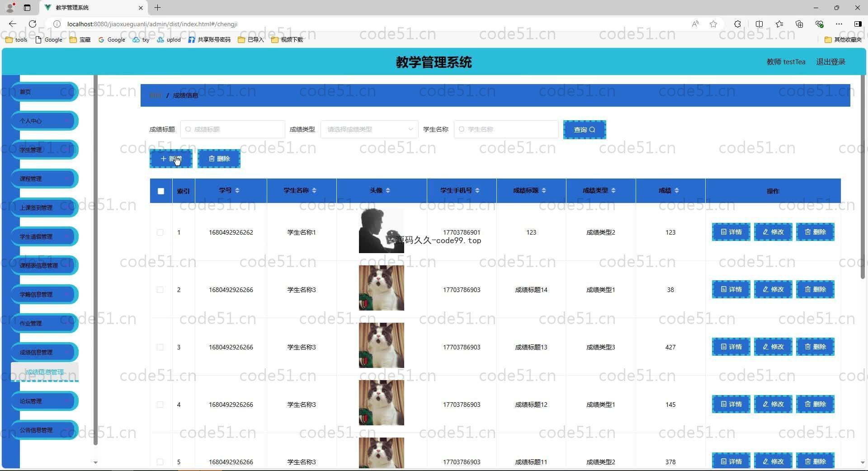This screenshot has height=471, width=868.
Task: Open 详情 for row 1
Action: [731, 232]
